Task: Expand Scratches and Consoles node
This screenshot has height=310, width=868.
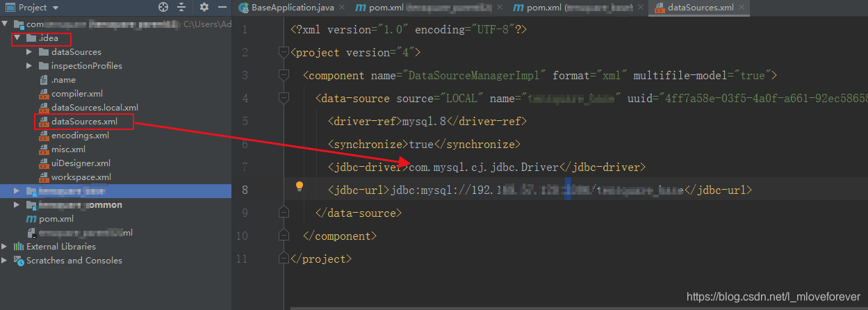Action: point(5,261)
